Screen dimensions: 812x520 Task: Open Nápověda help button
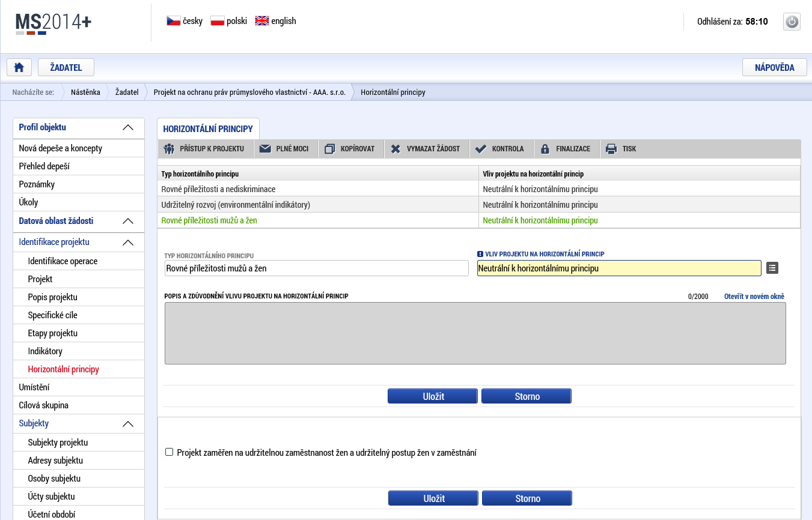[775, 67]
